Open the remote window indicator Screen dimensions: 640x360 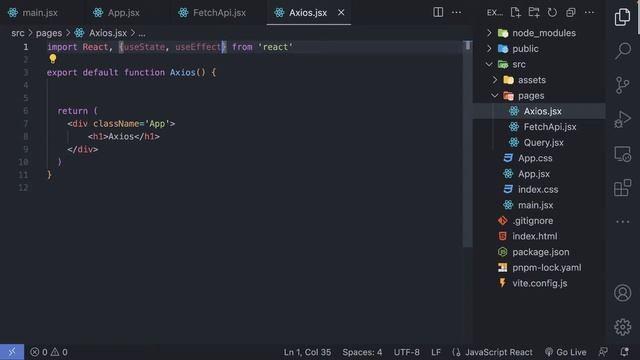12,352
